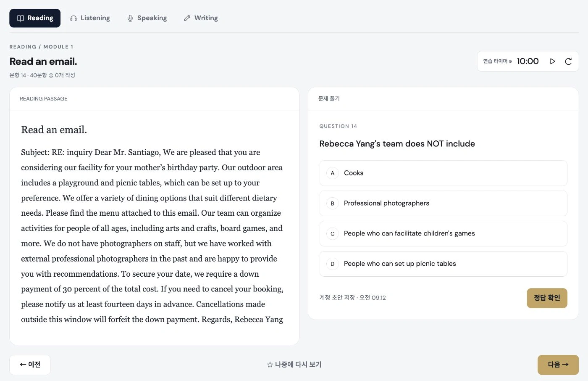Go to the Speaking tab
This screenshot has height=381, width=588.
147,18
